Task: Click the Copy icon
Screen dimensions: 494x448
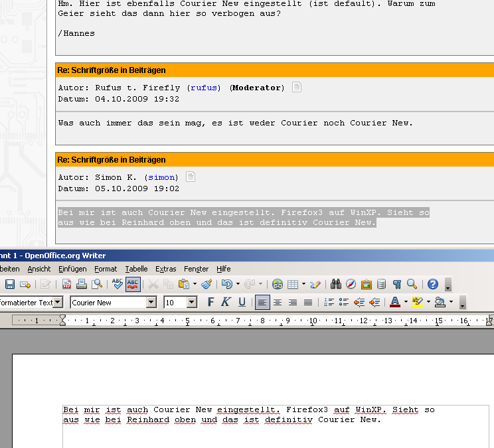Action: tap(168, 284)
